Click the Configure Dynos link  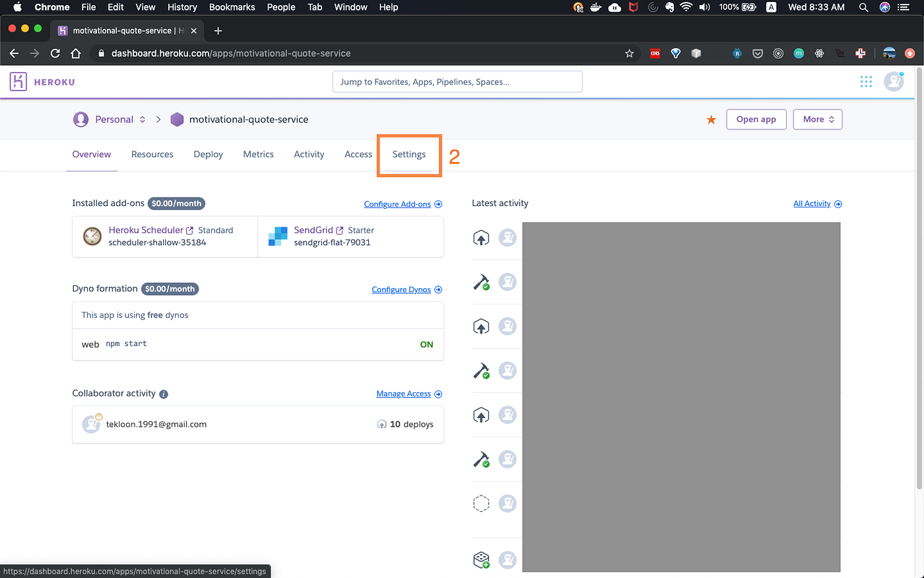(407, 289)
